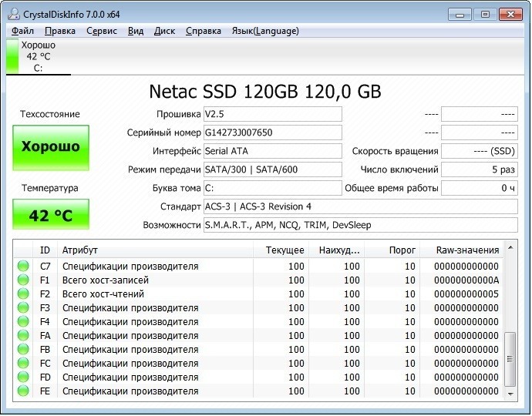Select the Всего хост-записей attribute row
The image size is (532, 416).
click(x=258, y=280)
